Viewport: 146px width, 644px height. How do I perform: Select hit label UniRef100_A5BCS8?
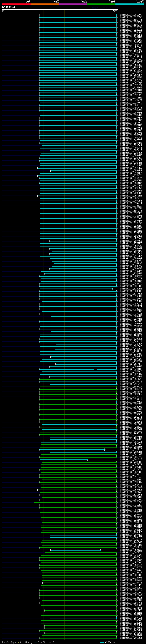pyautogui.click(x=131, y=65)
